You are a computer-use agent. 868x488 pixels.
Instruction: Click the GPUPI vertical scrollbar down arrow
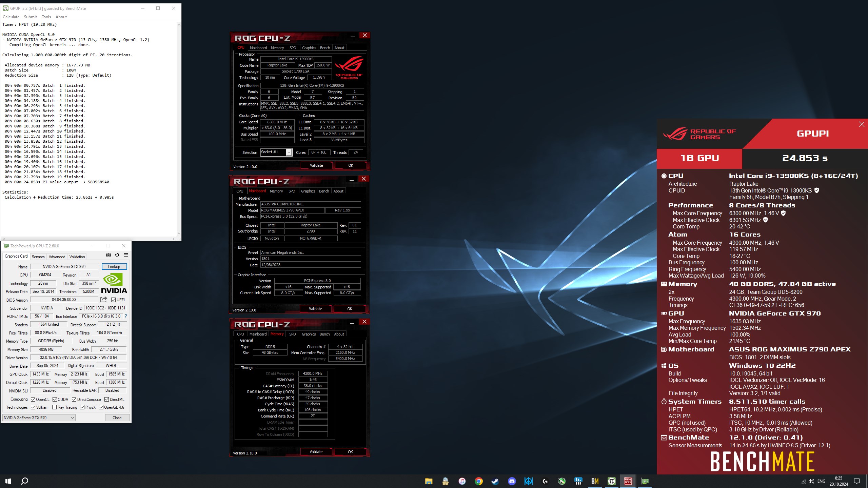click(x=179, y=233)
